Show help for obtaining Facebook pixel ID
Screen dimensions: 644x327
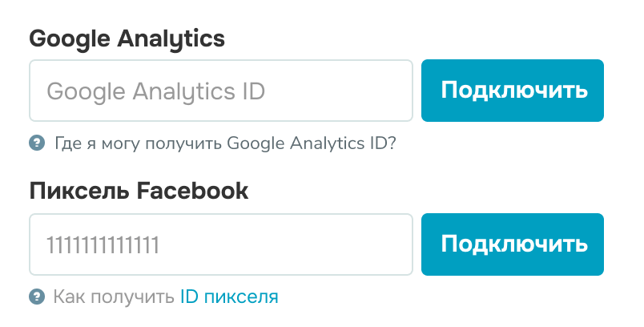coord(229,297)
